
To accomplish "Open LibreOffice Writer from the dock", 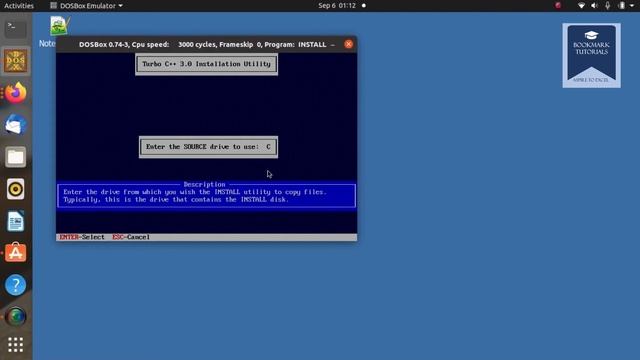I will pos(16,221).
